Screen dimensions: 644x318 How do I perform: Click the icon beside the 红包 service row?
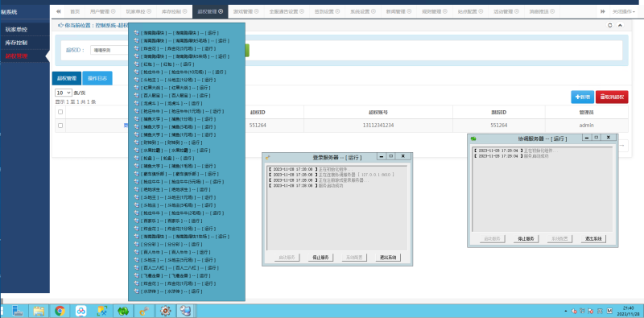tap(136, 64)
